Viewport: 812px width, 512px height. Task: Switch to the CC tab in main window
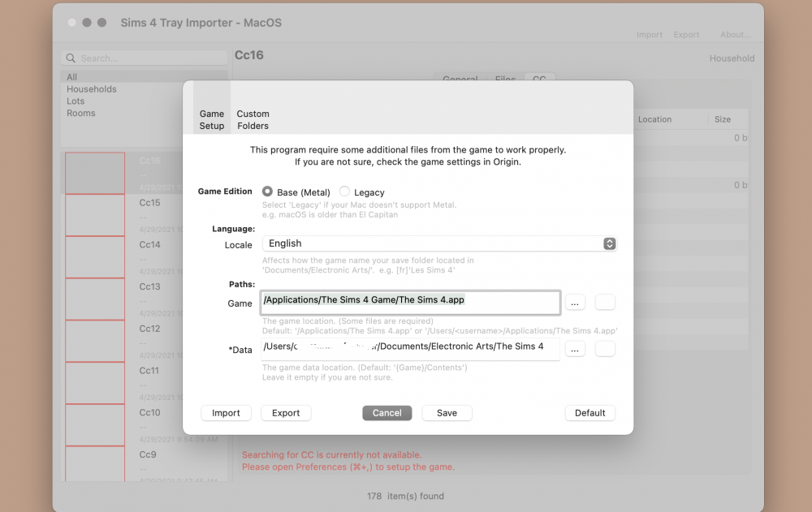coord(540,78)
